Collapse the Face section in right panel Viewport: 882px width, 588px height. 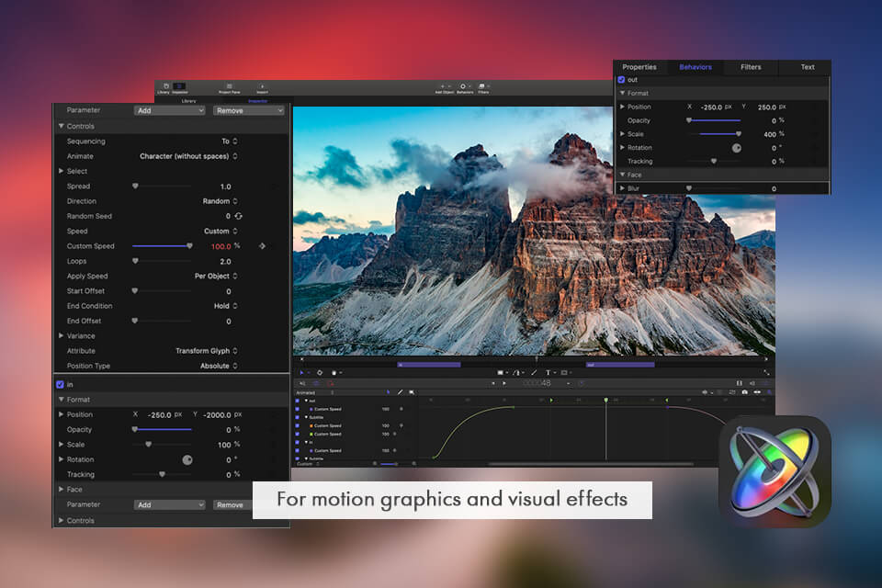622,175
